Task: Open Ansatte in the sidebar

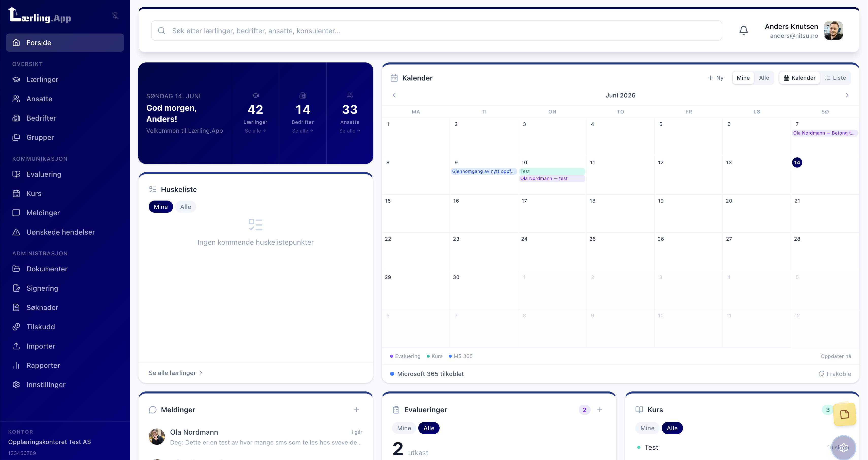Action: pos(65,99)
